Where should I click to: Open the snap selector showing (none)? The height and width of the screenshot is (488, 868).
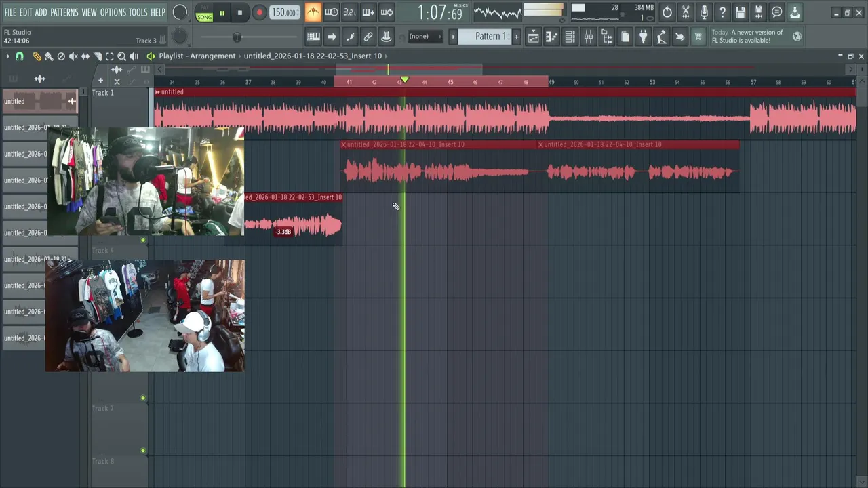(x=425, y=37)
